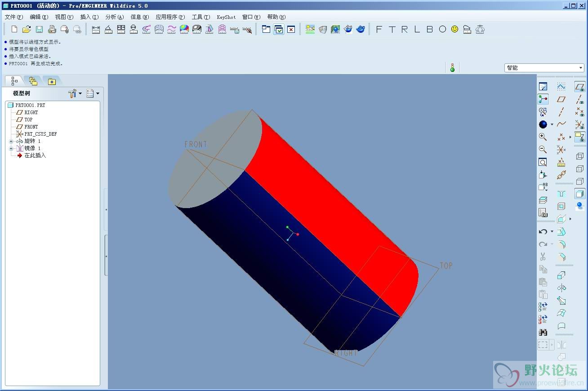Click the B named view button
This screenshot has width=588, height=391.
tap(429, 29)
